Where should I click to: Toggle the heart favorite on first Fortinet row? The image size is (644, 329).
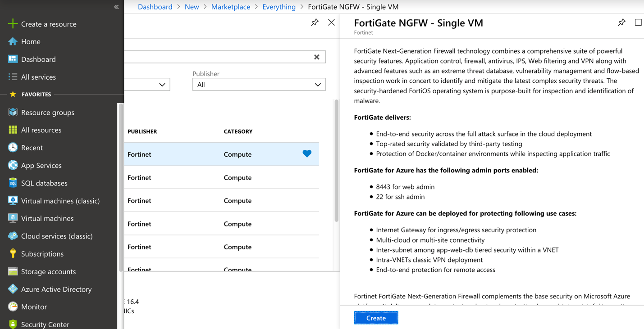(307, 154)
